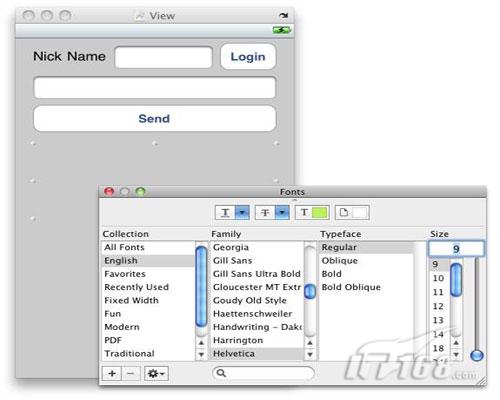This screenshot has width=500, height=400.
Task: Choose size 18 in the size list
Action: click(x=439, y=348)
